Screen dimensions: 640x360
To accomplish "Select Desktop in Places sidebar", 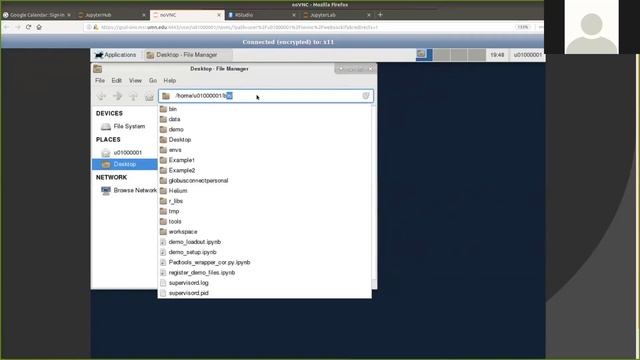I will pyautogui.click(x=124, y=164).
